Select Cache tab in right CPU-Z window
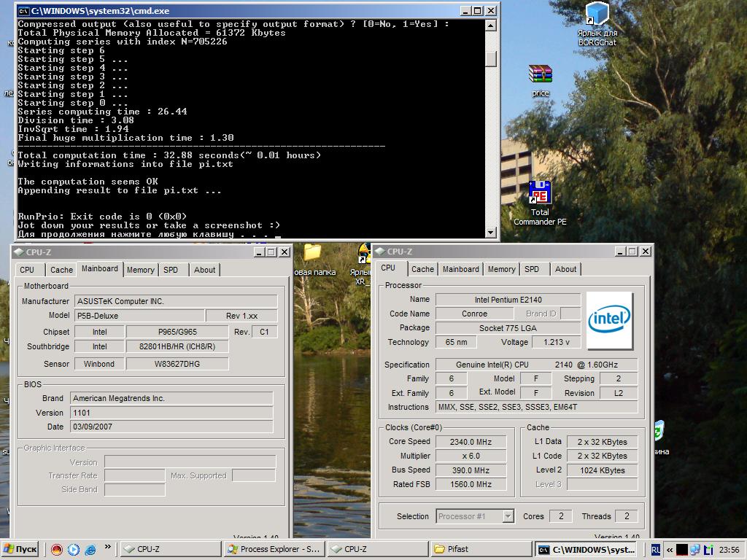747x560 pixels. click(422, 269)
